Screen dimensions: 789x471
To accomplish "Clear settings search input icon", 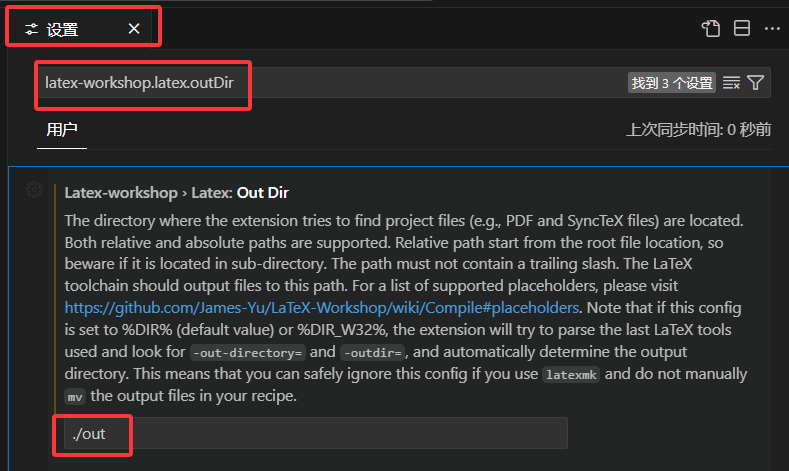I will coord(731,83).
